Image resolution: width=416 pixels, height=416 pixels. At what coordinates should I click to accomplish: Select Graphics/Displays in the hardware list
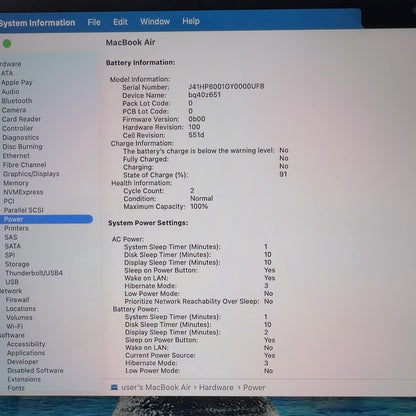[31, 174]
